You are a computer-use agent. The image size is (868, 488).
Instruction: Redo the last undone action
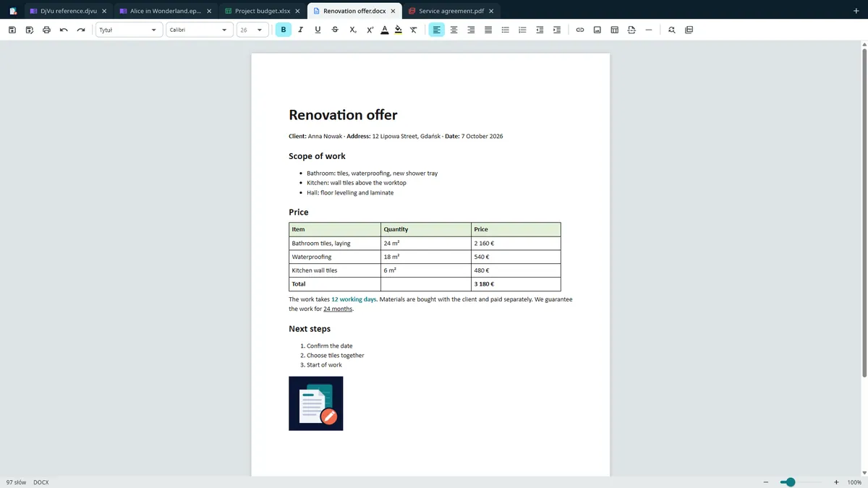tap(81, 30)
